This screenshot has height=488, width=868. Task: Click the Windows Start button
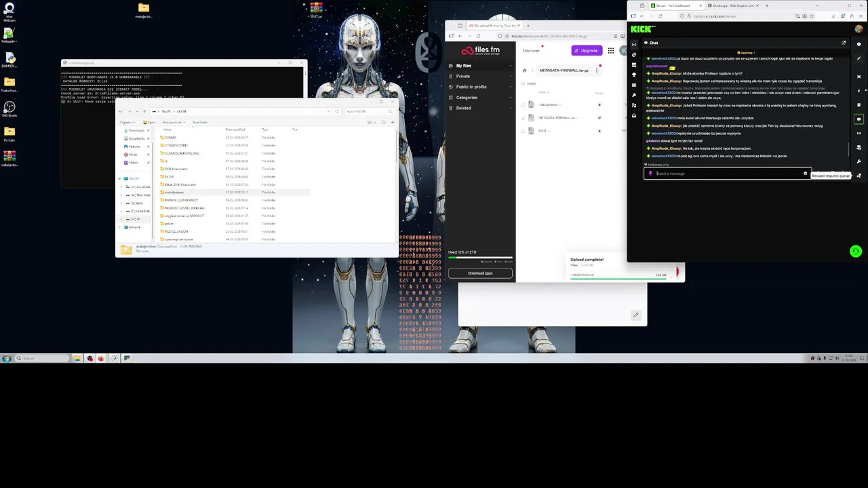tap(6, 359)
